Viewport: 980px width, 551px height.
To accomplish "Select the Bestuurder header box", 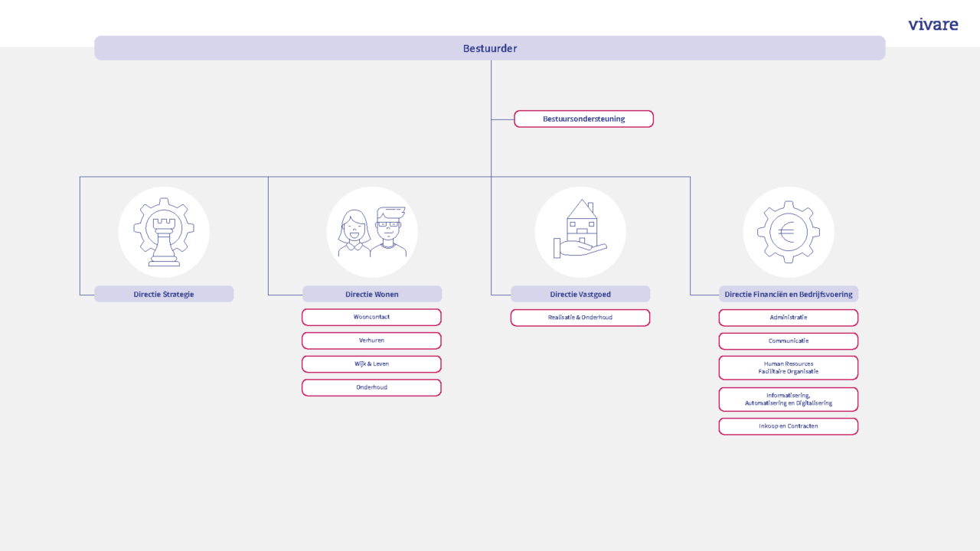I will tap(490, 48).
